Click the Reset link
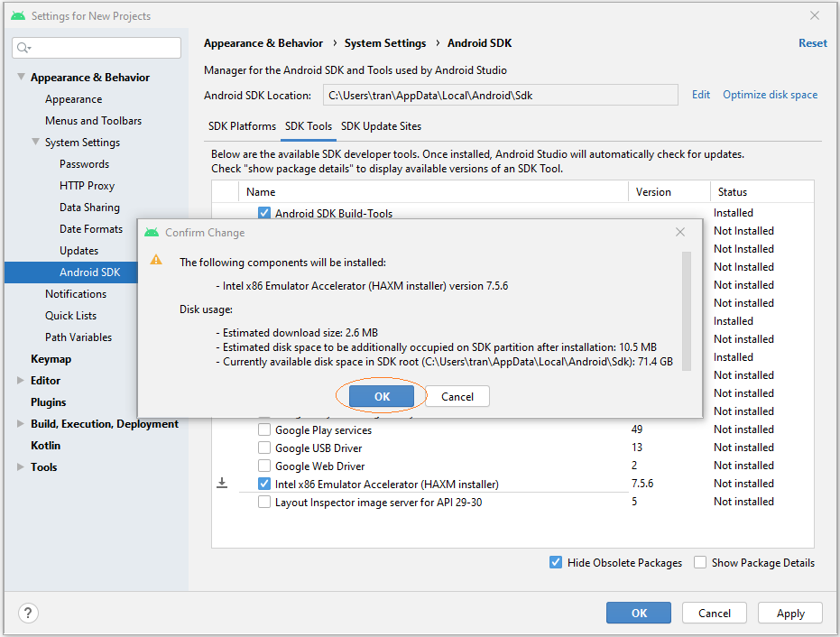Screen dimensions: 840x637 pos(813,43)
